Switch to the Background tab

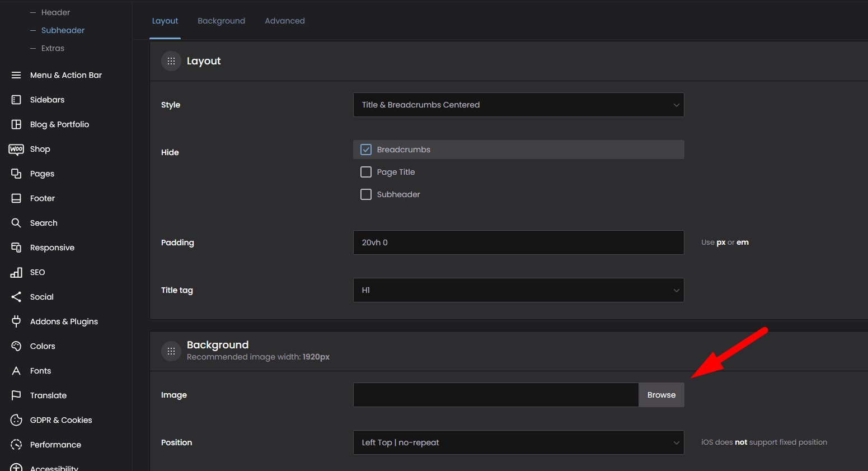[x=221, y=21]
